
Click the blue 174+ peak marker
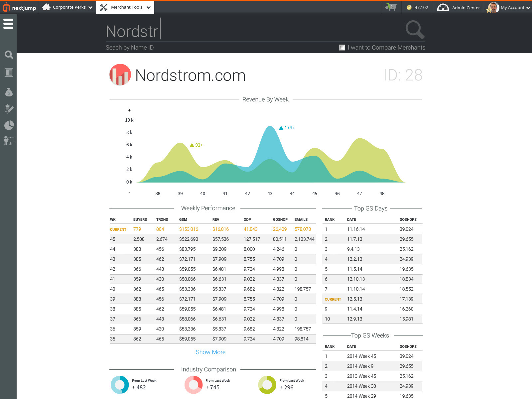(x=286, y=128)
